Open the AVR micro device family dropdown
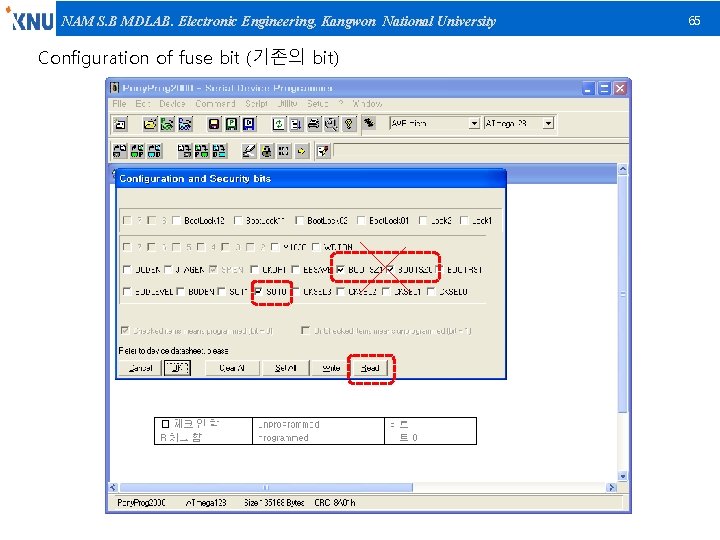 pos(474,124)
